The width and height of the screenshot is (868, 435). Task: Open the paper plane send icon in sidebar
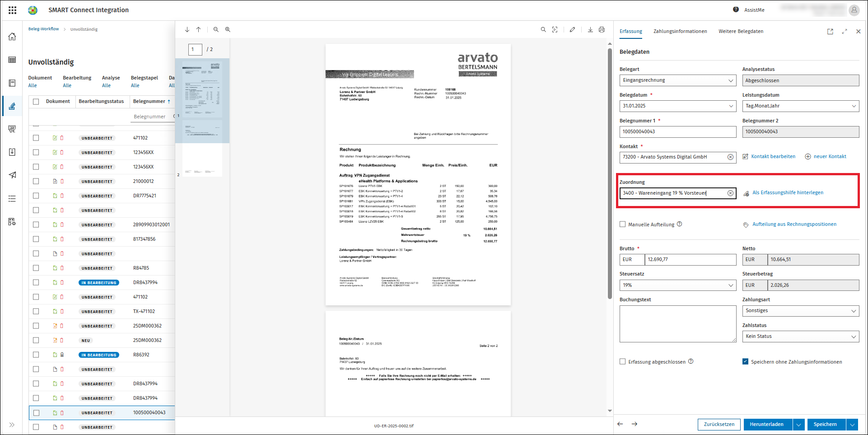coord(12,175)
